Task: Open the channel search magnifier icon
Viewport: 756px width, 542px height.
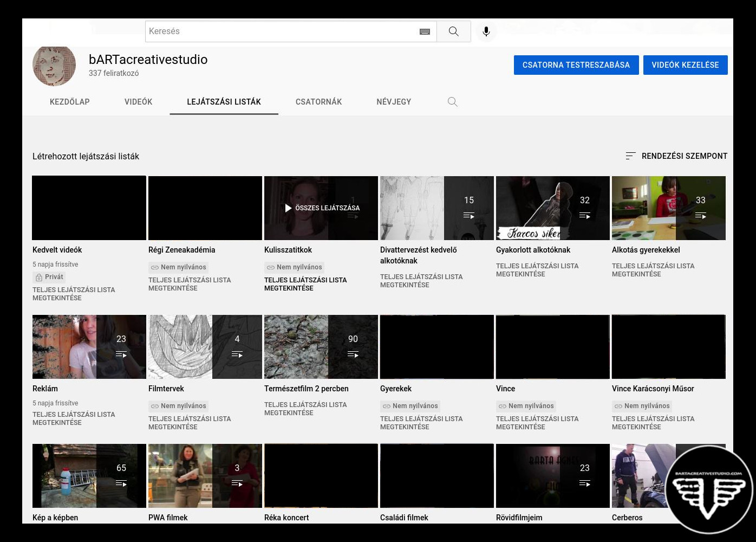Action: coord(453,102)
